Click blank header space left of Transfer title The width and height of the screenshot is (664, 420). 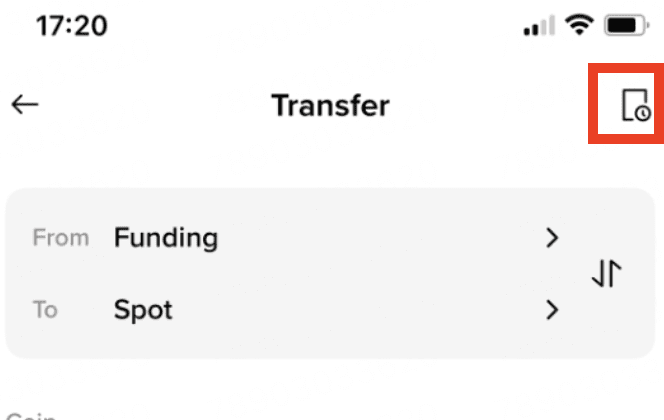tap(150, 105)
